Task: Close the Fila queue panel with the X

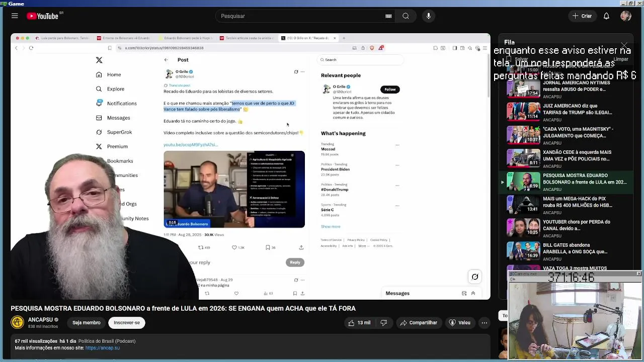Action: tap(624, 46)
